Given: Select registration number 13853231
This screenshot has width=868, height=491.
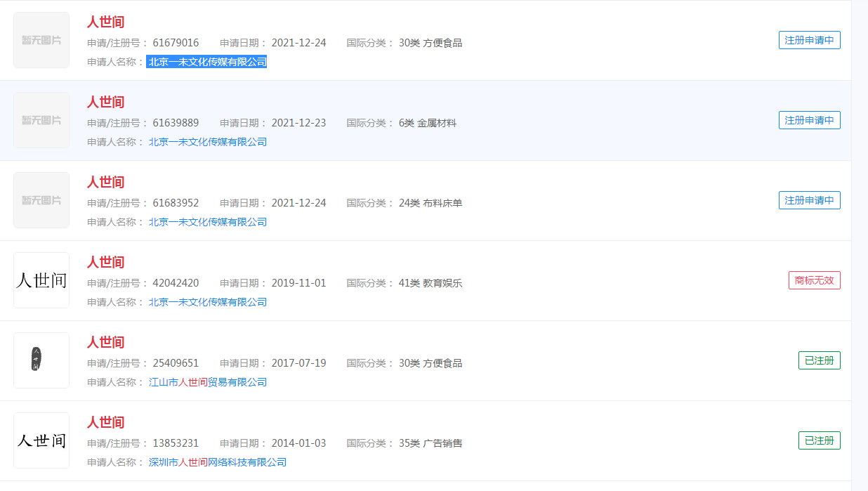Looking at the screenshot, I should coord(176,443).
